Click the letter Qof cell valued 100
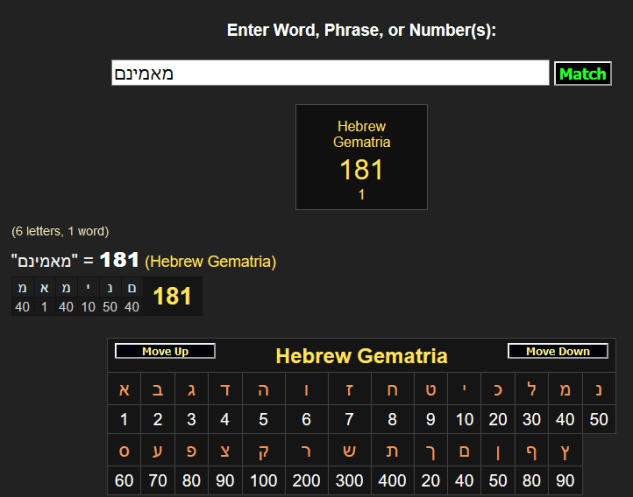Viewport: 633px width, 497px height. point(264,451)
